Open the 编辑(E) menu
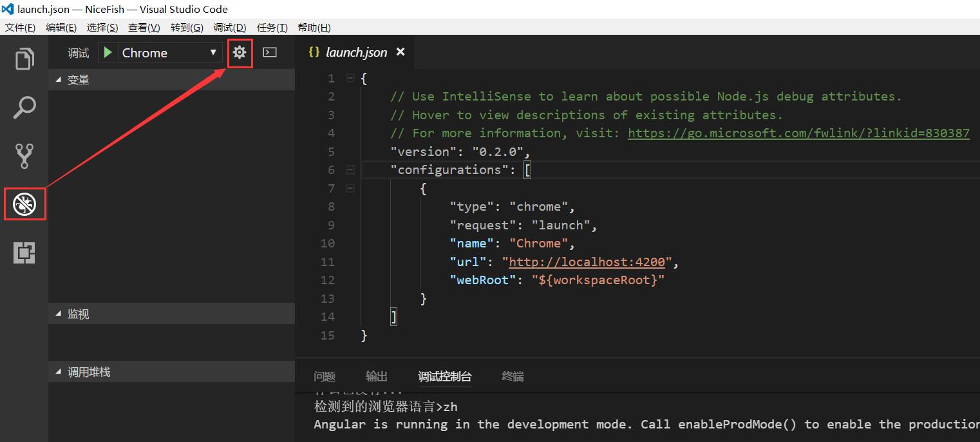This screenshot has width=980, height=442. click(61, 27)
